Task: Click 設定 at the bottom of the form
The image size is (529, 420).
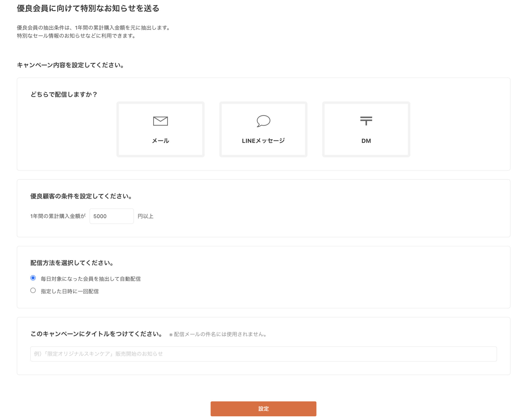Action: pos(263,408)
